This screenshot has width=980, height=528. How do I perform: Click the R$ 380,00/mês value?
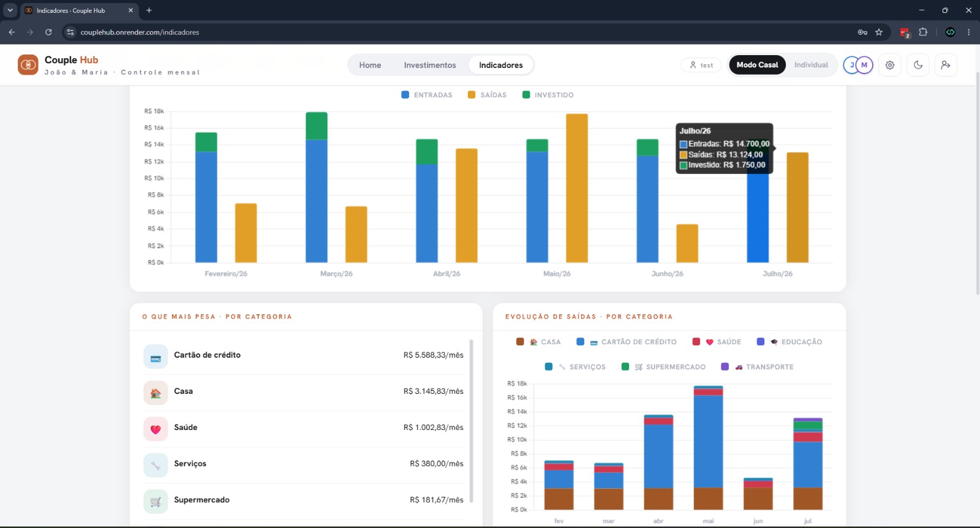click(x=437, y=464)
